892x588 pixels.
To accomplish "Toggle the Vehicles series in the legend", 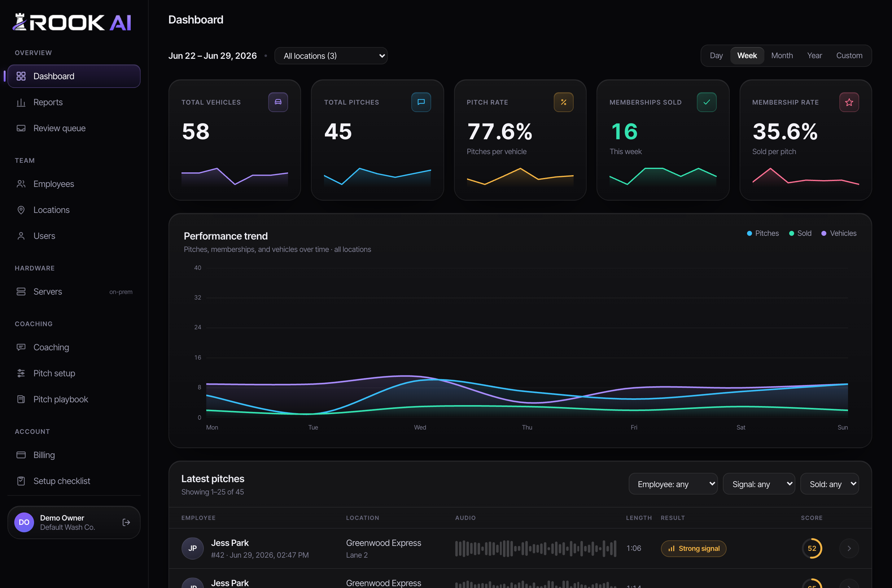I will 839,233.
